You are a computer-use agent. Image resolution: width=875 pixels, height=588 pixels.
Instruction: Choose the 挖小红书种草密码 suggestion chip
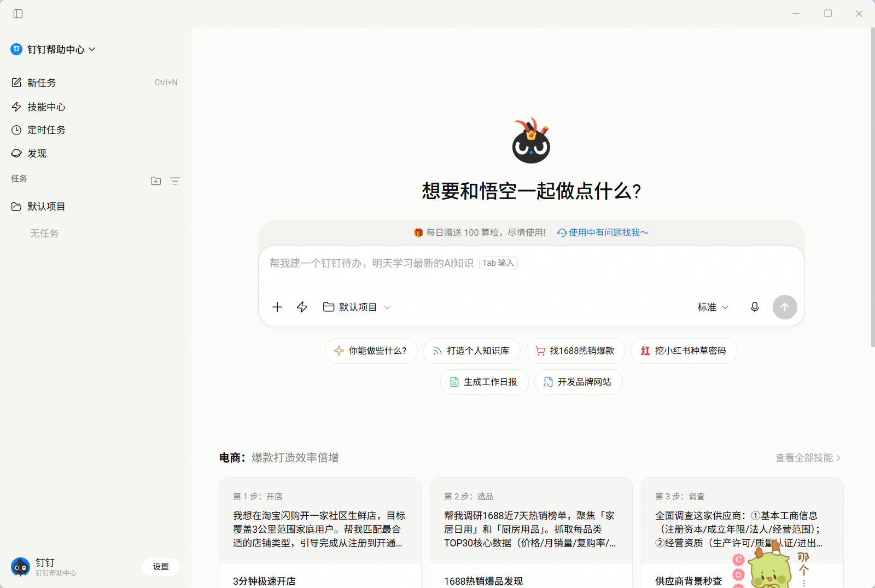pos(684,351)
